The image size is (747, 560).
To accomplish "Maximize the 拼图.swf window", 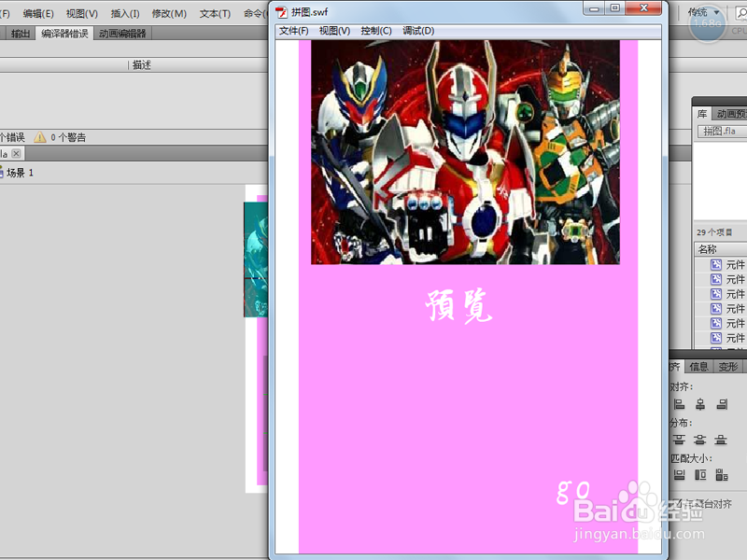I will coord(614,8).
